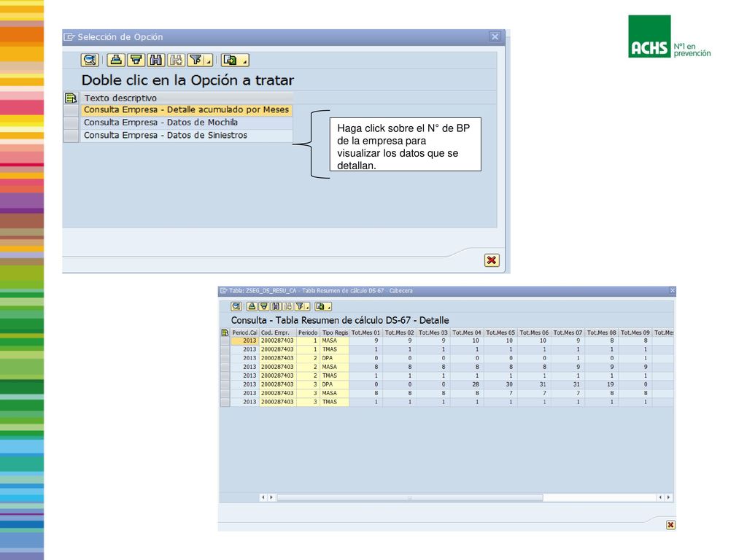Screen dimensions: 747x560
Task: Click the Tot.Mes 09 column header
Action: point(635,332)
